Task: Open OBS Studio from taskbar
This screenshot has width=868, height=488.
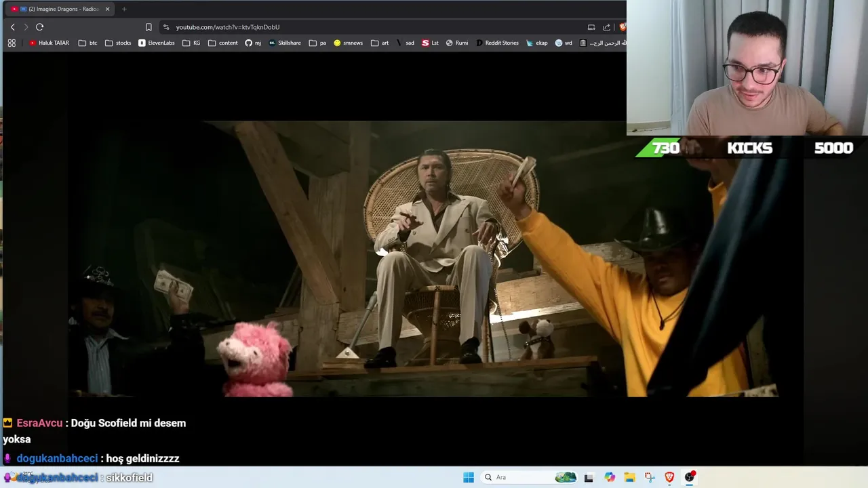Action: pyautogui.click(x=690, y=477)
